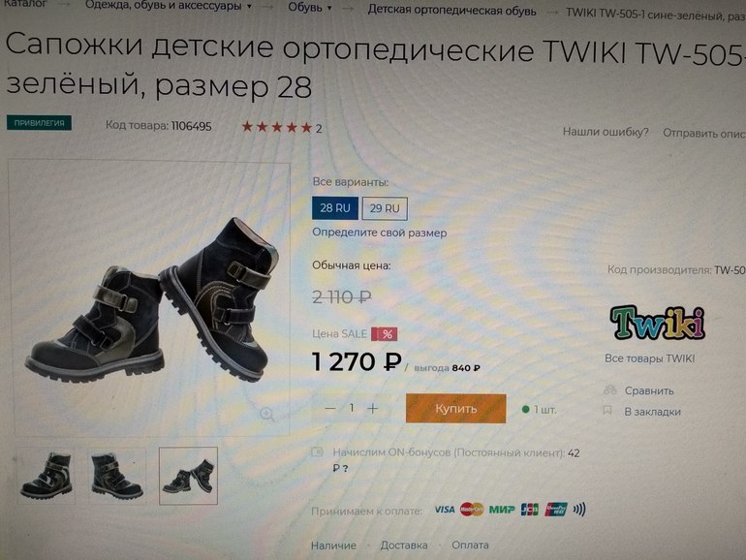
Task: Click the orange Купить button
Action: 455,409
